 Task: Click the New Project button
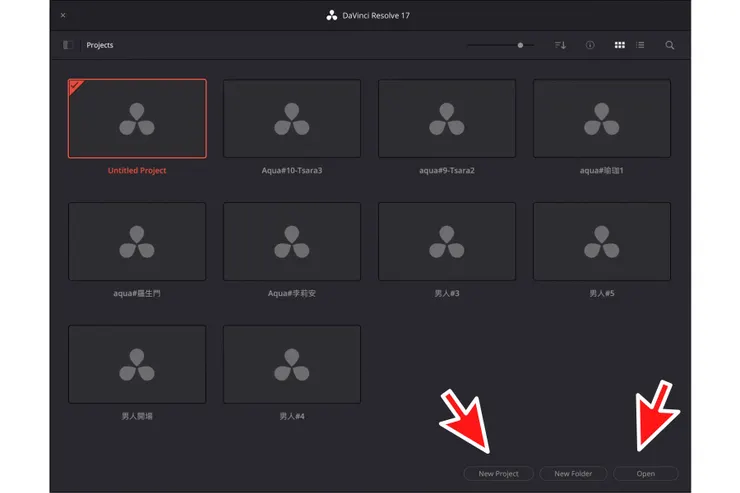point(498,473)
